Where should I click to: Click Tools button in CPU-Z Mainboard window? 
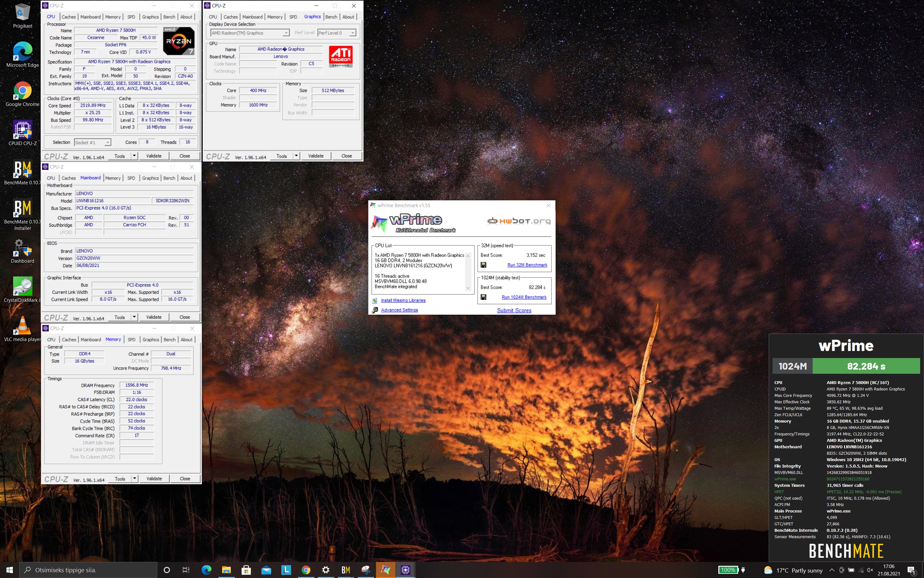tap(119, 317)
